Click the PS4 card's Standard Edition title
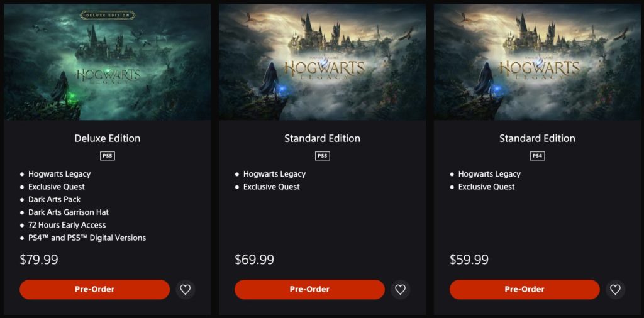644x318 pixels. (537, 139)
